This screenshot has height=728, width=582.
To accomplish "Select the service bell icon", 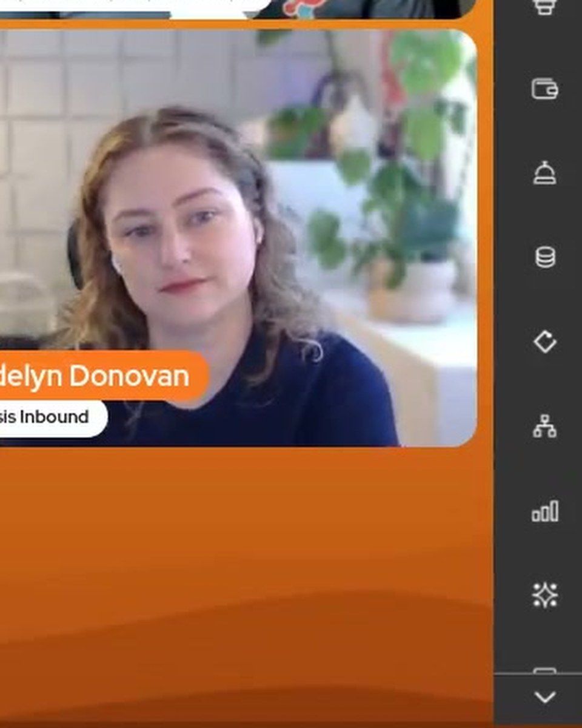I will tap(544, 173).
